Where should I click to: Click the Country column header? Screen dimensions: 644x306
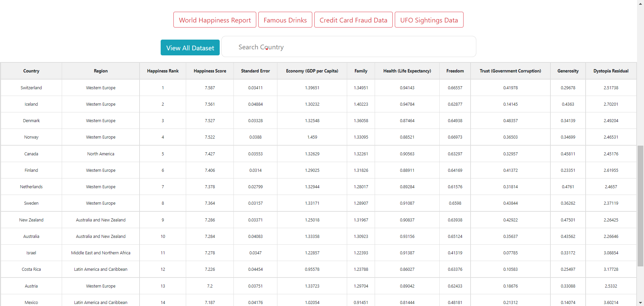pos(31,71)
